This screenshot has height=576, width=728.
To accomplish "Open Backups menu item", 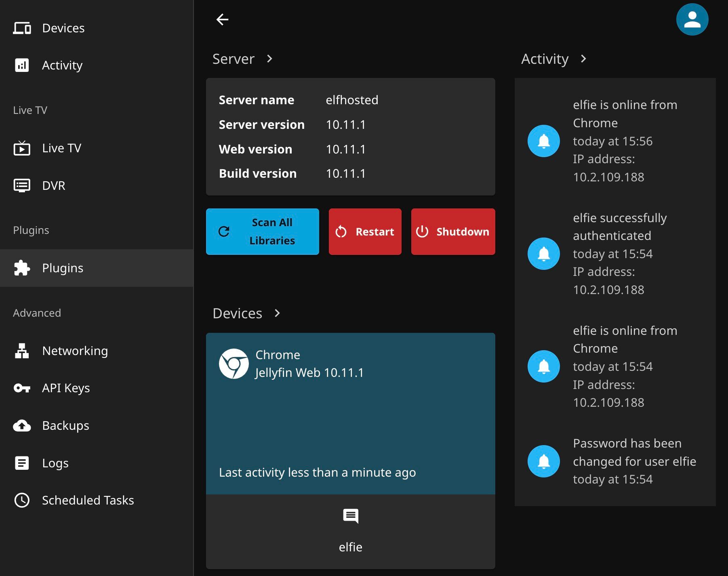I will click(97, 425).
